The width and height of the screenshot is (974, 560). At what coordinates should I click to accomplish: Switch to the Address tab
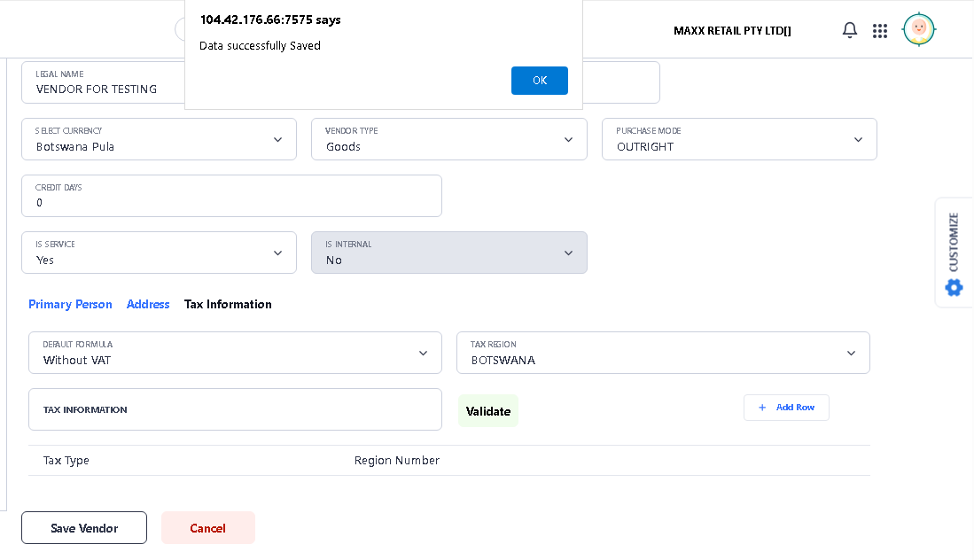point(148,304)
